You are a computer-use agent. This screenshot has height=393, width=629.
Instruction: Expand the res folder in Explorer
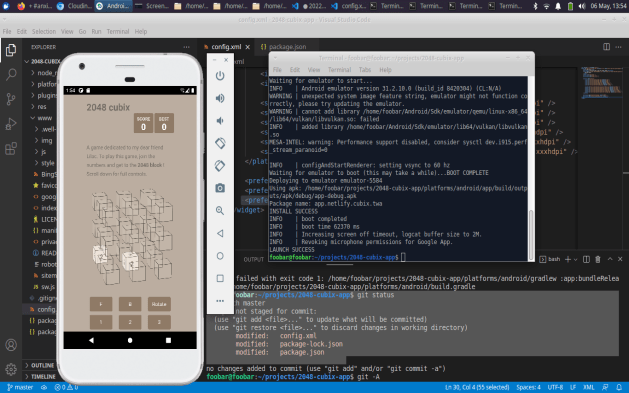click(42, 107)
